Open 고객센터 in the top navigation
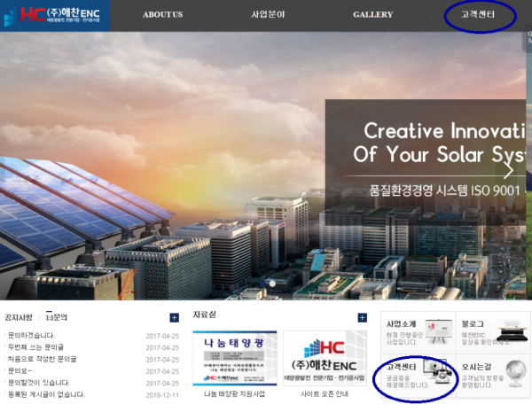Viewport: 532px width, 412px height. click(x=478, y=15)
